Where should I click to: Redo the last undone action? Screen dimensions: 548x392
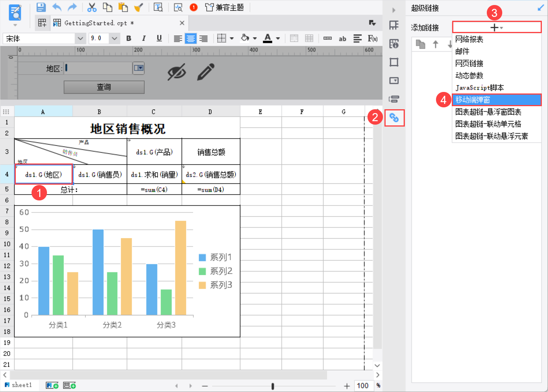[72, 7]
